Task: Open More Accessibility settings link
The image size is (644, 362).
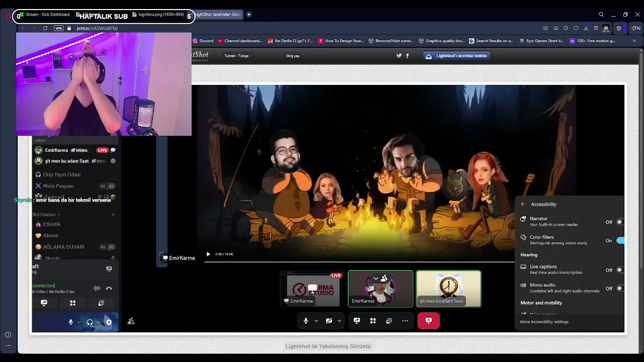Action: 544,322
